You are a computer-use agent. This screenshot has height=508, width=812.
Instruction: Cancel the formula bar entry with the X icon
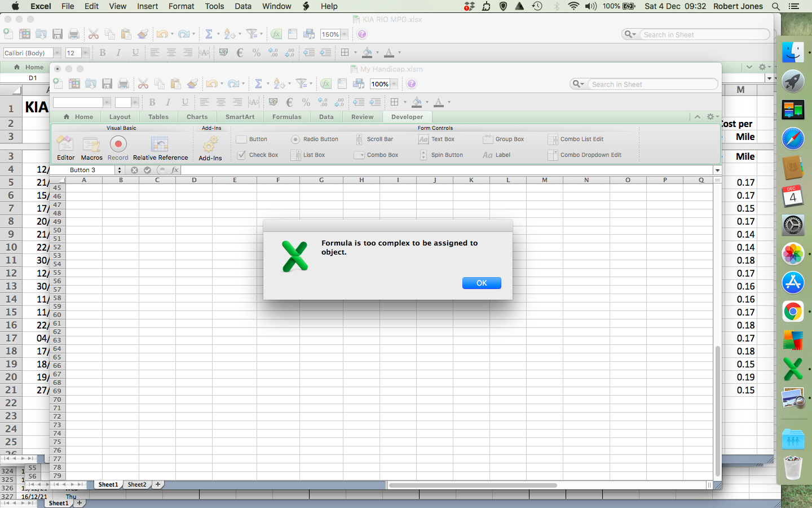tap(134, 170)
